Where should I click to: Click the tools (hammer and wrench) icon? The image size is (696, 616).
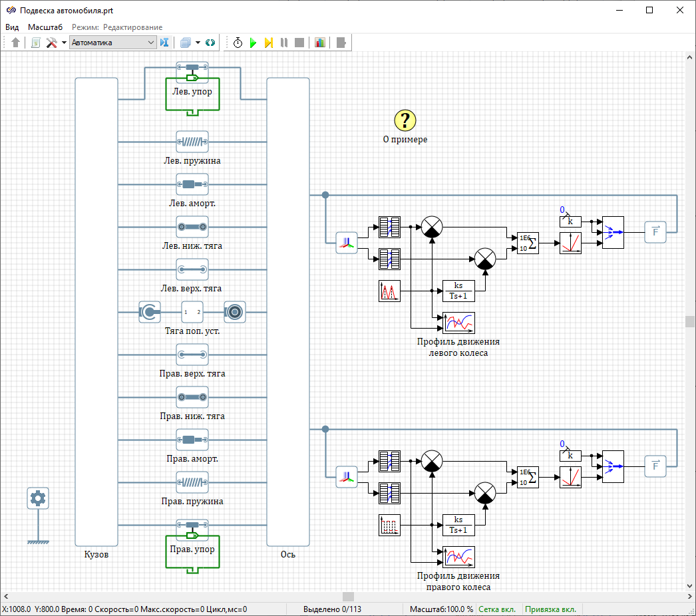coord(51,43)
